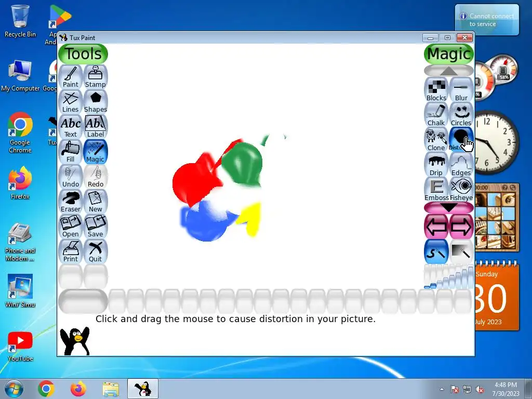The image size is (532, 399).
Task: Pick the Shapes tool
Action: click(96, 102)
